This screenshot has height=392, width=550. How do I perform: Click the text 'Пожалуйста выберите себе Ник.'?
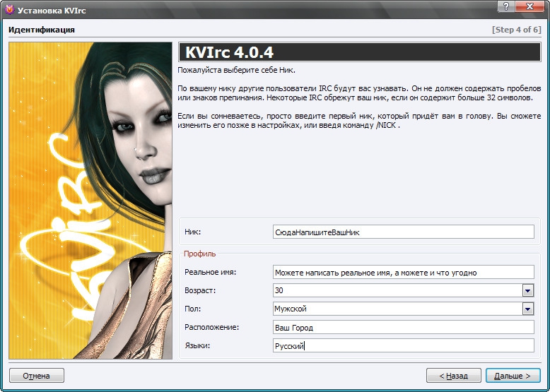coord(236,70)
